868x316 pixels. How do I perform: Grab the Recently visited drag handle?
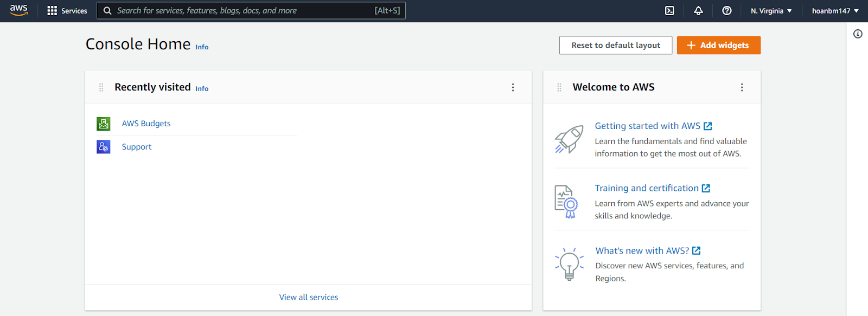pyautogui.click(x=101, y=87)
